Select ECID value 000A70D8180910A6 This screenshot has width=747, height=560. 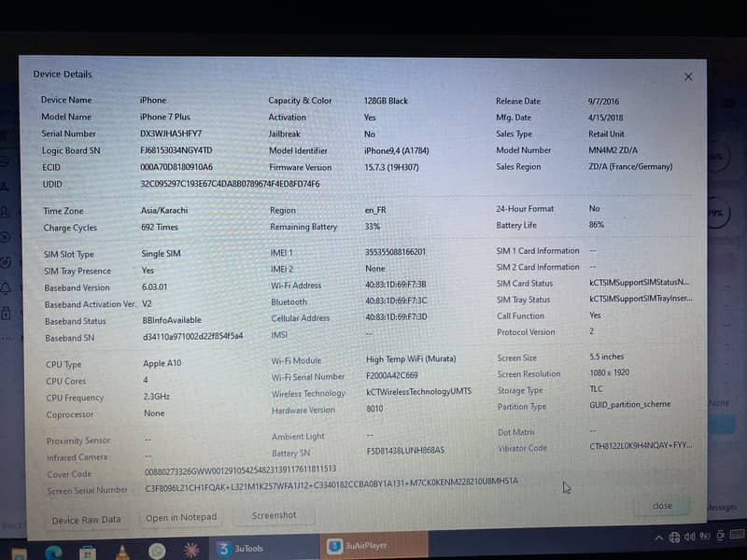click(x=176, y=167)
